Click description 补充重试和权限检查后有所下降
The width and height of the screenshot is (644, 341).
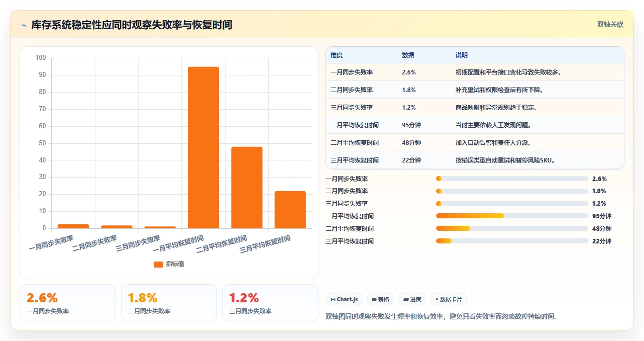pyautogui.click(x=499, y=90)
